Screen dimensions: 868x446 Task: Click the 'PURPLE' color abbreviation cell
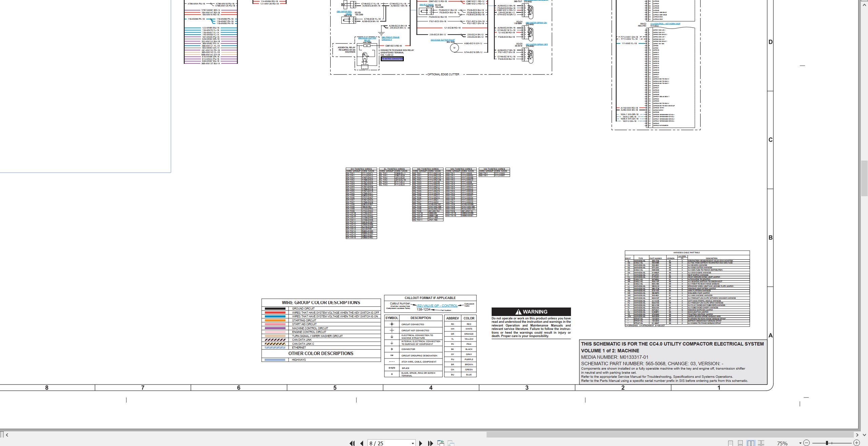(469, 359)
